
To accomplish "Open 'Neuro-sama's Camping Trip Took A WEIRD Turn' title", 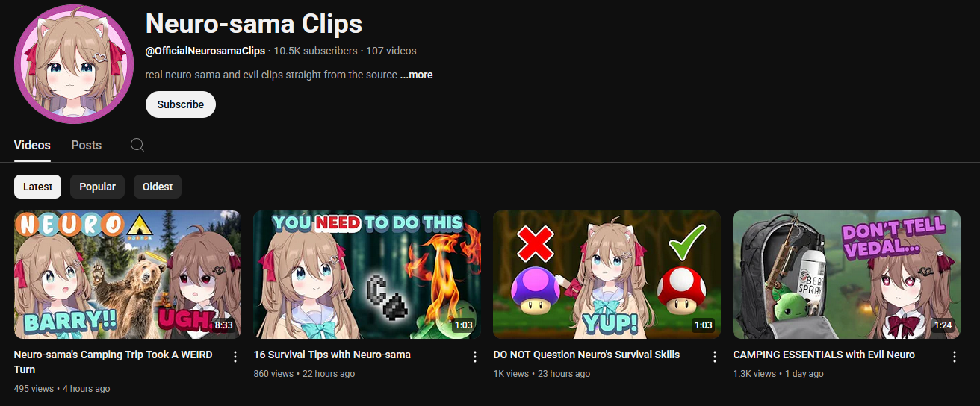I will click(114, 362).
